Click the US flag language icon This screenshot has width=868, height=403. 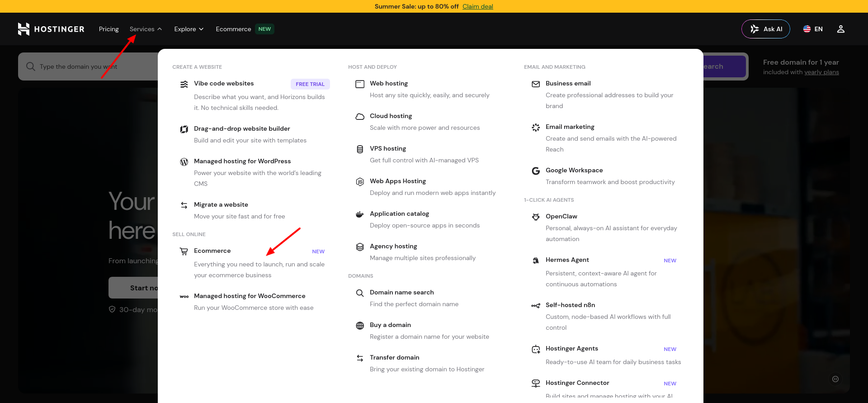(x=807, y=29)
